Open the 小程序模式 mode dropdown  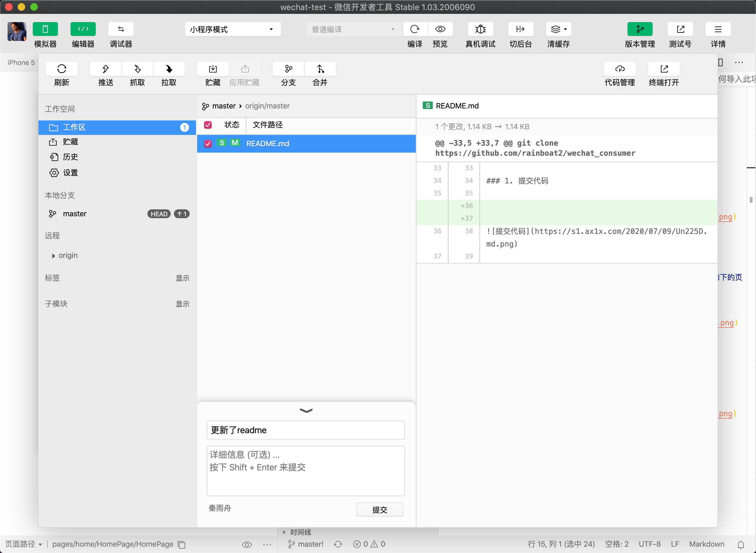point(233,29)
